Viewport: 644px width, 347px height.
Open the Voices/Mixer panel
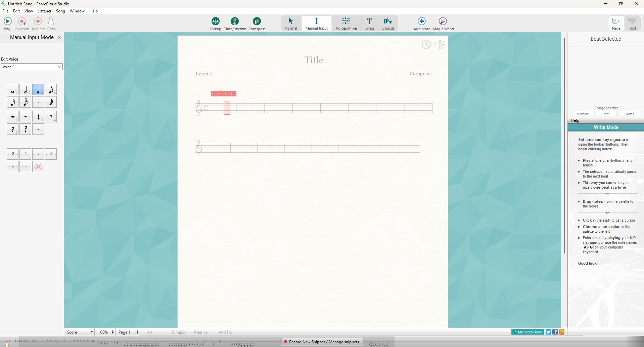point(346,24)
